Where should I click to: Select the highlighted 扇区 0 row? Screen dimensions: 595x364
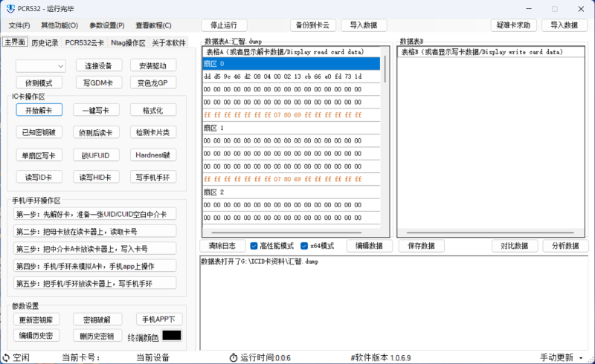click(x=292, y=64)
